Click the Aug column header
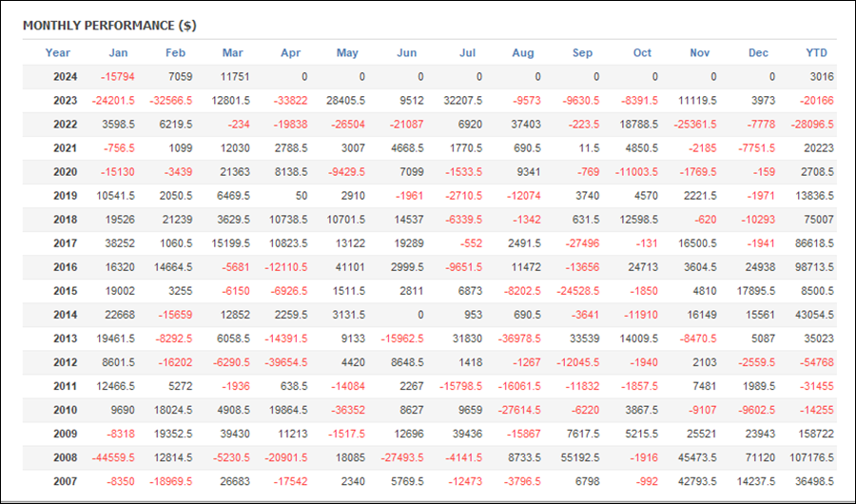The image size is (856, 504). coord(523,53)
